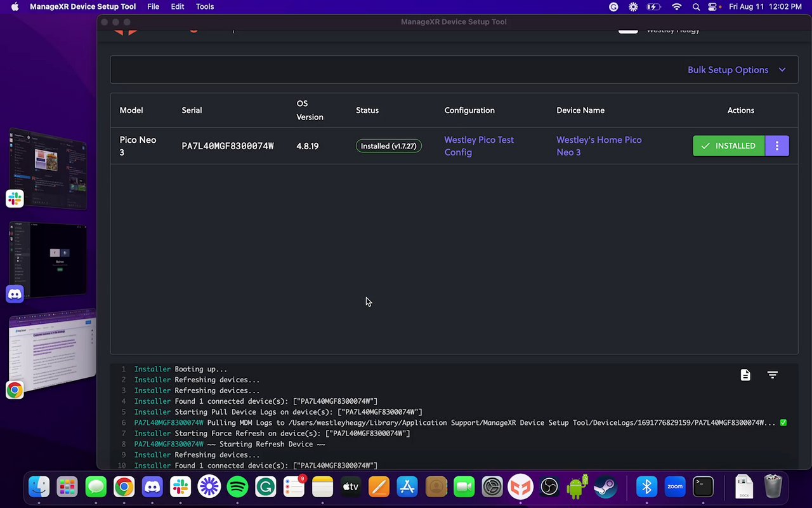Viewport: 812px width, 508px height.
Task: Open Bluetooth app from the dock
Action: (x=647, y=487)
